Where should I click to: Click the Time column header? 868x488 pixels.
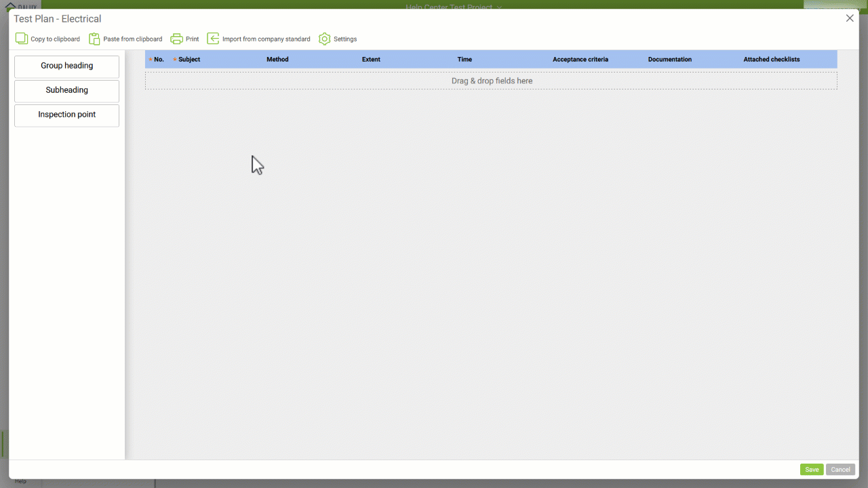click(x=465, y=60)
